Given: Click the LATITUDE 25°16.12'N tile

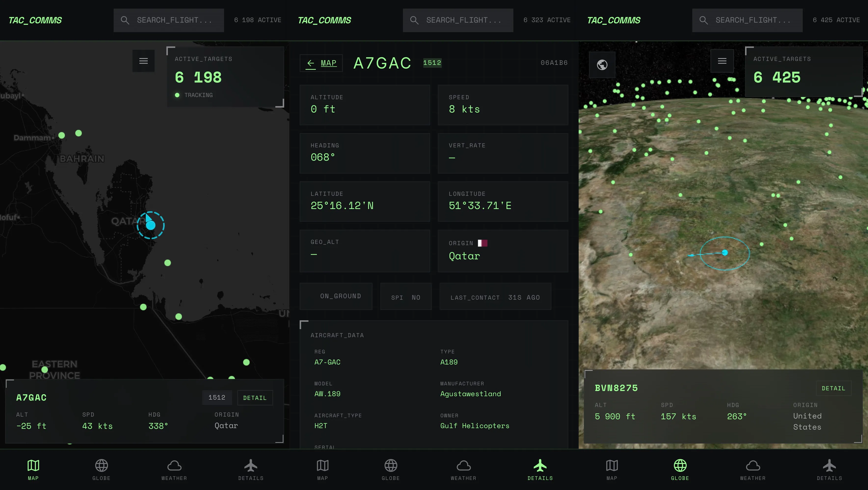Looking at the screenshot, I should [x=365, y=201].
